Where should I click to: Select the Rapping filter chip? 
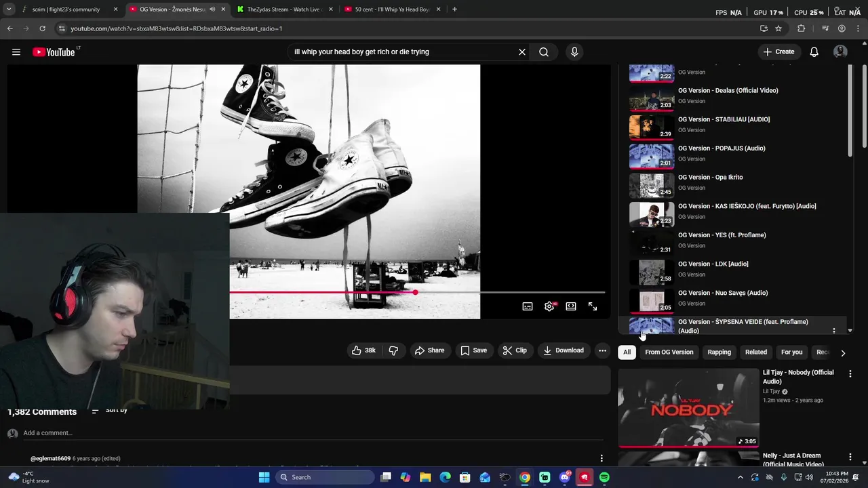coord(719,352)
